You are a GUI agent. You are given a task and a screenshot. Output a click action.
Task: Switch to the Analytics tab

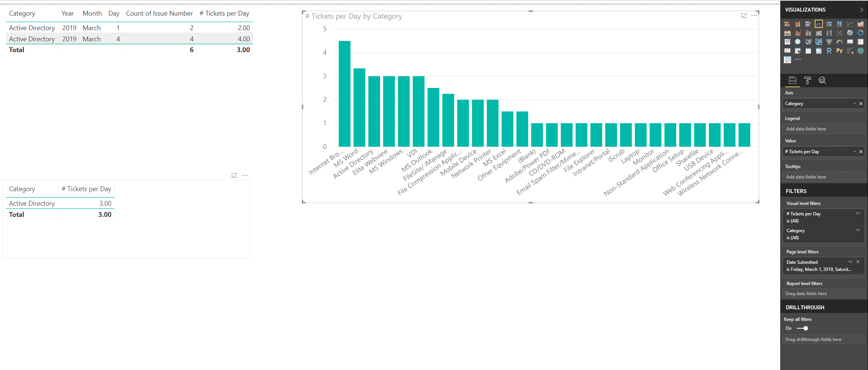point(822,80)
